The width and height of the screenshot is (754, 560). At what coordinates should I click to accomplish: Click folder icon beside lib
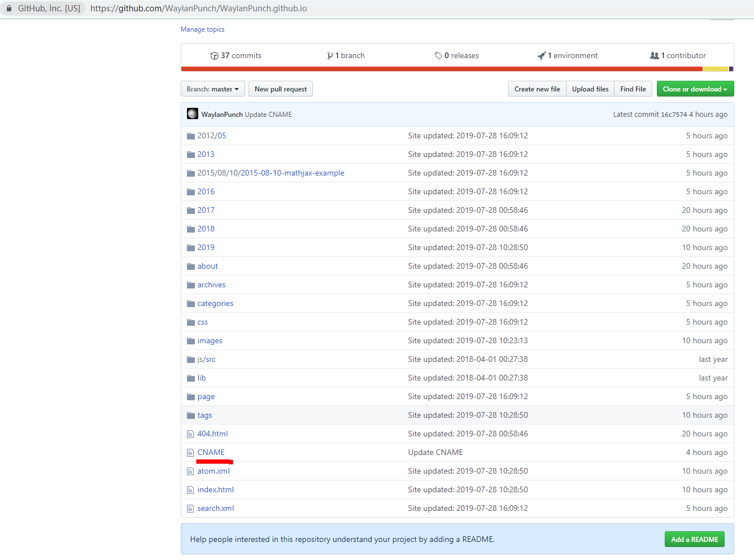pos(191,378)
